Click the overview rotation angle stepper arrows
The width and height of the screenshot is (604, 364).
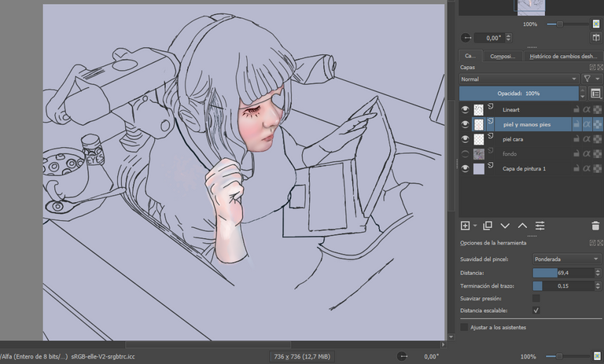coord(509,38)
